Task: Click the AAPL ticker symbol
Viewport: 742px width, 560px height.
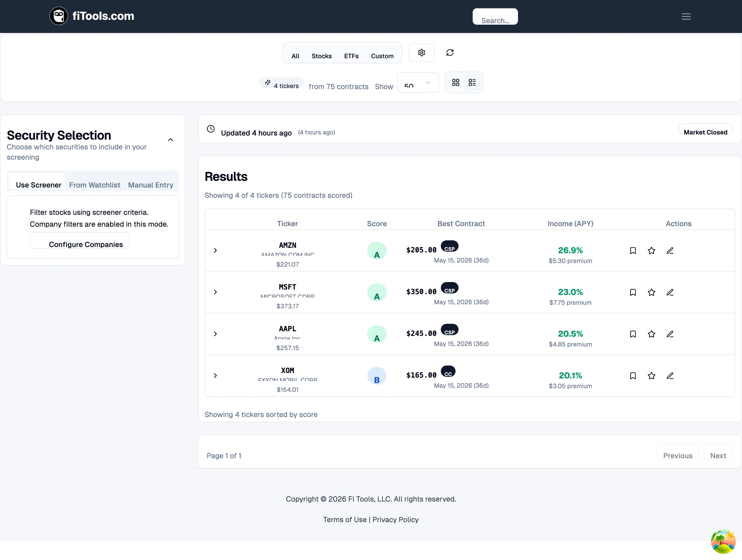Action: pos(288,329)
